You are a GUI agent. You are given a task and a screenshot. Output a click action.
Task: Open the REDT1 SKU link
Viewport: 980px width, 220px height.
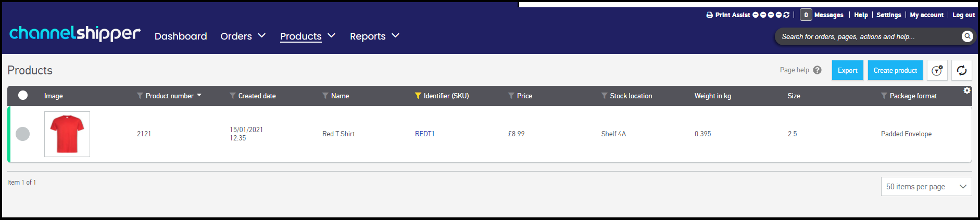(424, 134)
